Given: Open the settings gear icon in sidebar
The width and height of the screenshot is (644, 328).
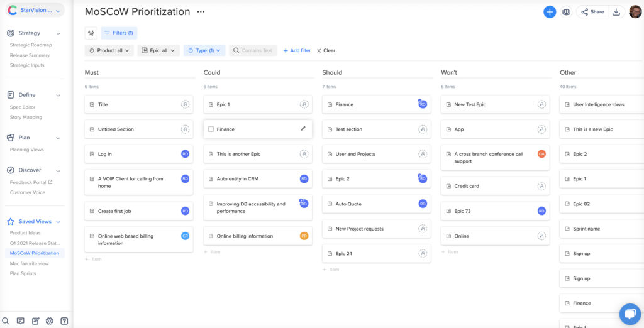Looking at the screenshot, I should point(49,320).
